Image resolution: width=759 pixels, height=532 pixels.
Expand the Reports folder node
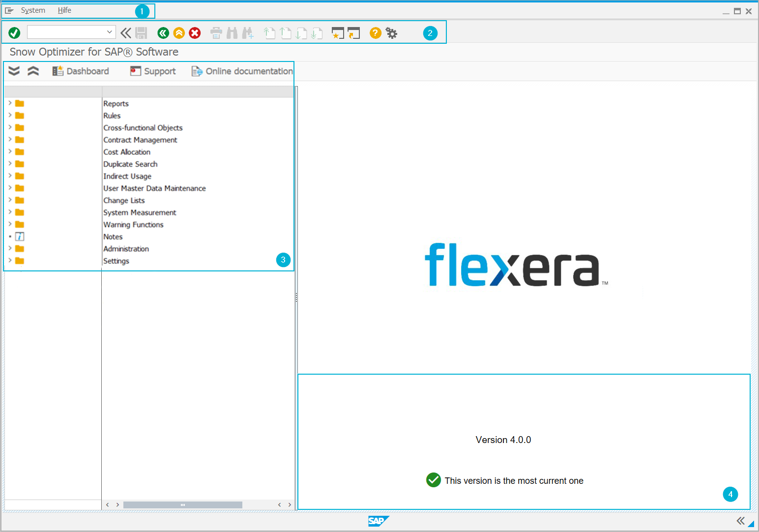click(10, 103)
